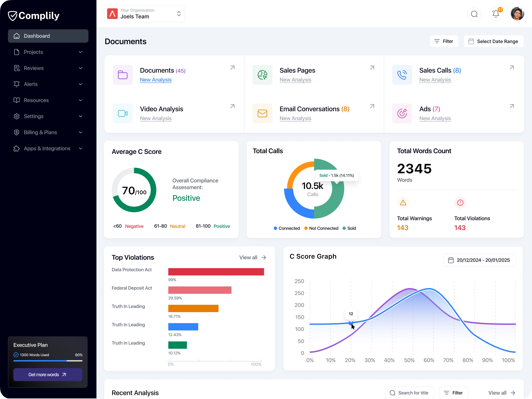Image resolution: width=532 pixels, height=399 pixels.
Task: Open Sales Calls via arrow icon
Action: (x=512, y=68)
